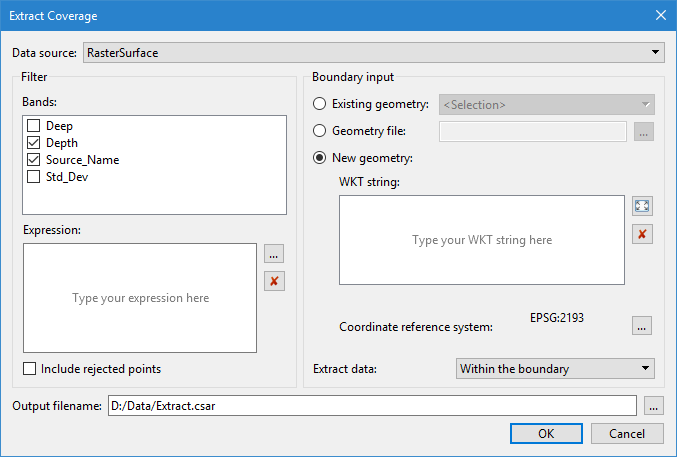Viewport: 677px width, 457px height.
Task: Uncheck the Depth band
Action: click(34, 143)
